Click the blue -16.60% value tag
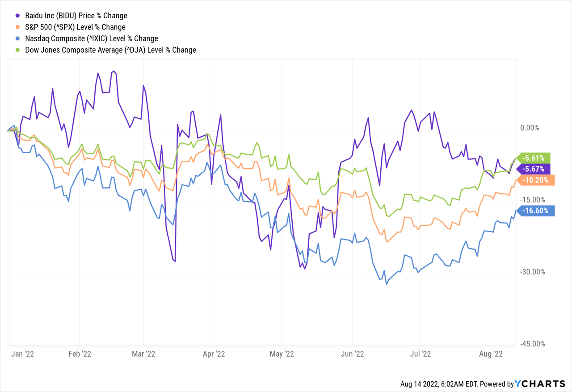Image resolution: width=572 pixels, height=392 pixels. pyautogui.click(x=535, y=211)
